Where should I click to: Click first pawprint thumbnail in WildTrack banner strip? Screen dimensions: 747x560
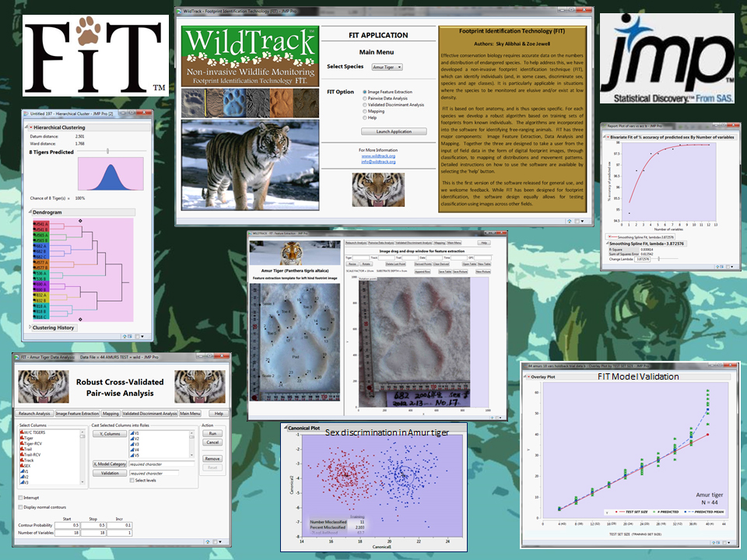(x=193, y=103)
